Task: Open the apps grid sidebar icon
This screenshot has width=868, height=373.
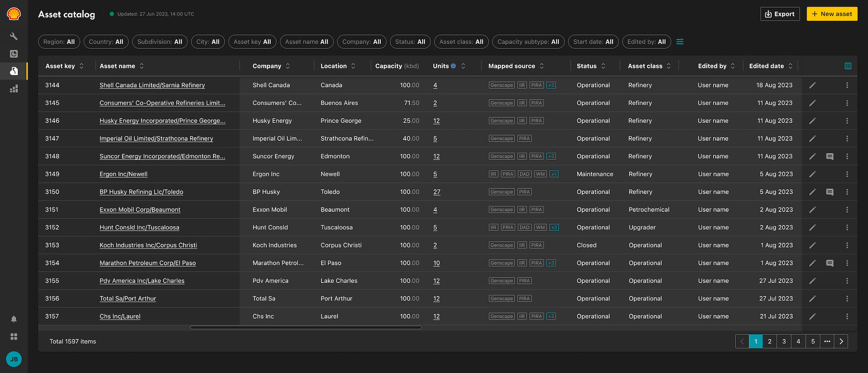Action: (x=14, y=337)
